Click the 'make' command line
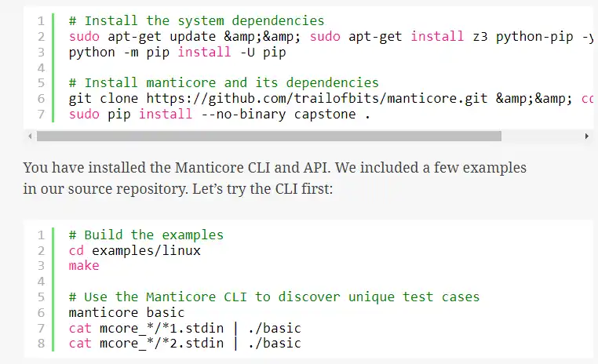Screen dimensions: 598x364 tap(84, 266)
